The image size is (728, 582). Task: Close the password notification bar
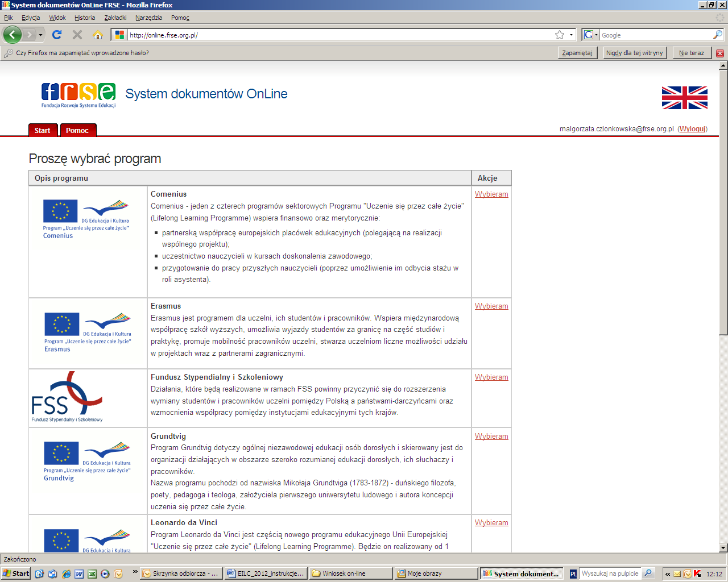720,53
